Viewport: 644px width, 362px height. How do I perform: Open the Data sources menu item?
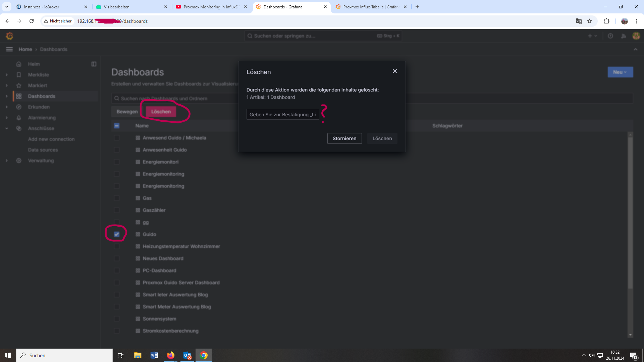43,150
